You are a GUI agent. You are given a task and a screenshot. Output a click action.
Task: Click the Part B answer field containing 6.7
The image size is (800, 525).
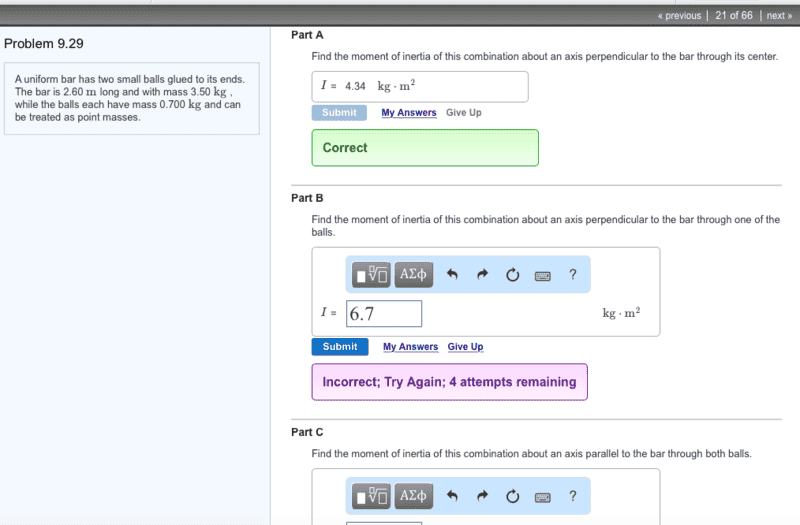pos(384,314)
